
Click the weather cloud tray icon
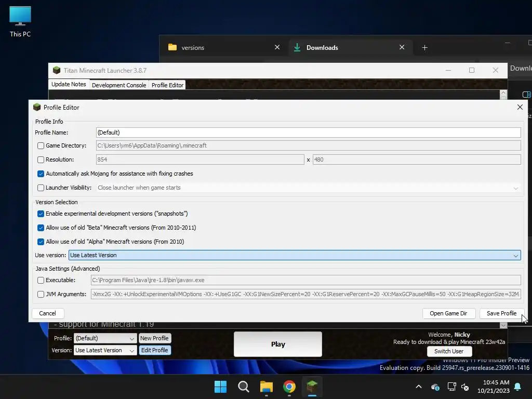(x=435, y=387)
